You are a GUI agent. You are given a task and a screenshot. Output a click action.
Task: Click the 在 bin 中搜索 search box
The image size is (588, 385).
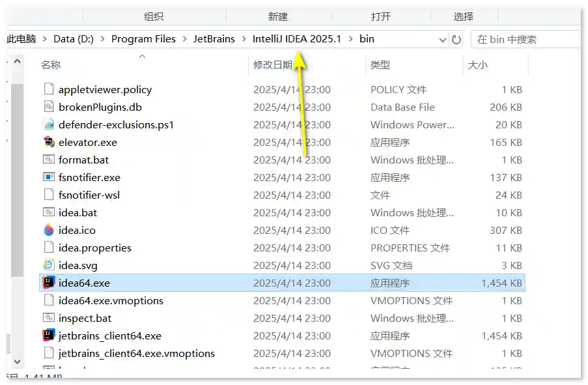524,39
